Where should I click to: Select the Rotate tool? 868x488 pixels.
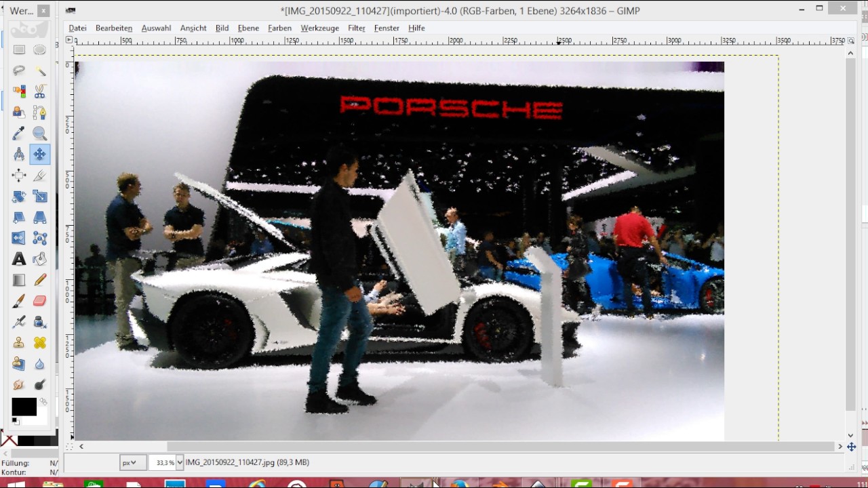[19, 197]
